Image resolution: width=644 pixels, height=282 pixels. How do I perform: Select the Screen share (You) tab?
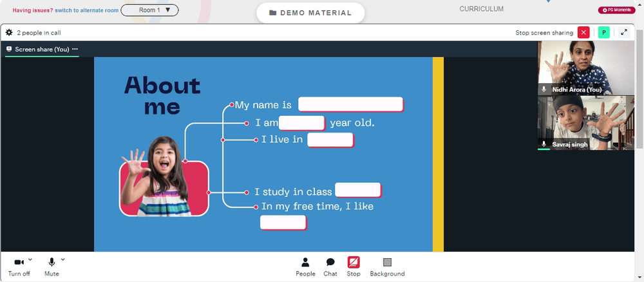[41, 50]
